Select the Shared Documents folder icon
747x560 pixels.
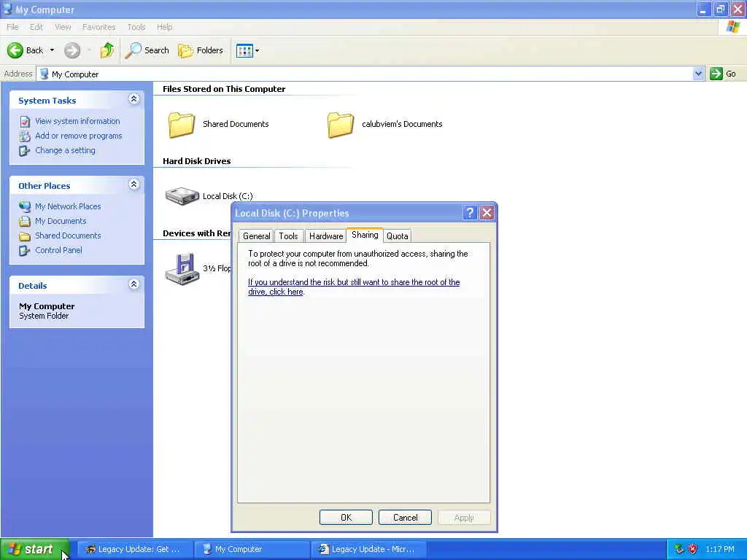[x=182, y=124]
